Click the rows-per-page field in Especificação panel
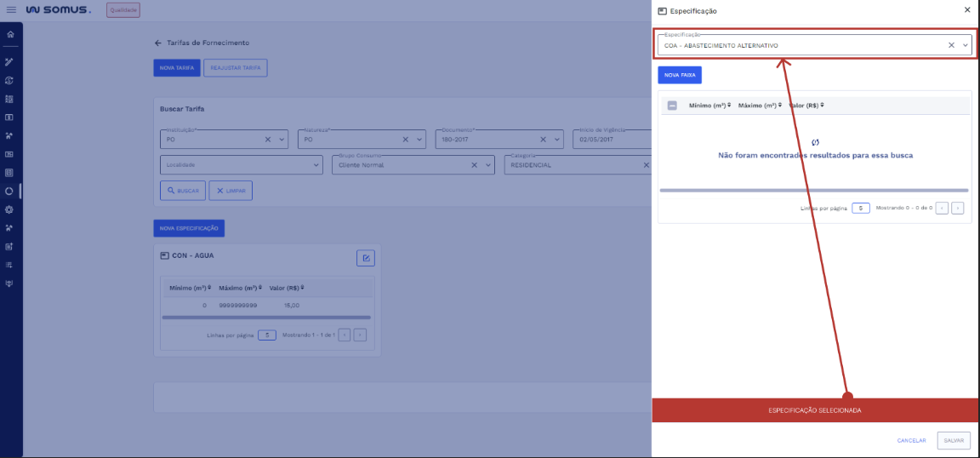This screenshot has width=980, height=458. tap(861, 208)
